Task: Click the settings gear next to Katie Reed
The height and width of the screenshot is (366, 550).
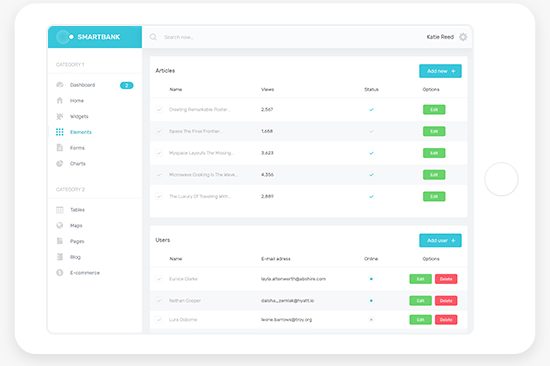Action: coord(463,37)
